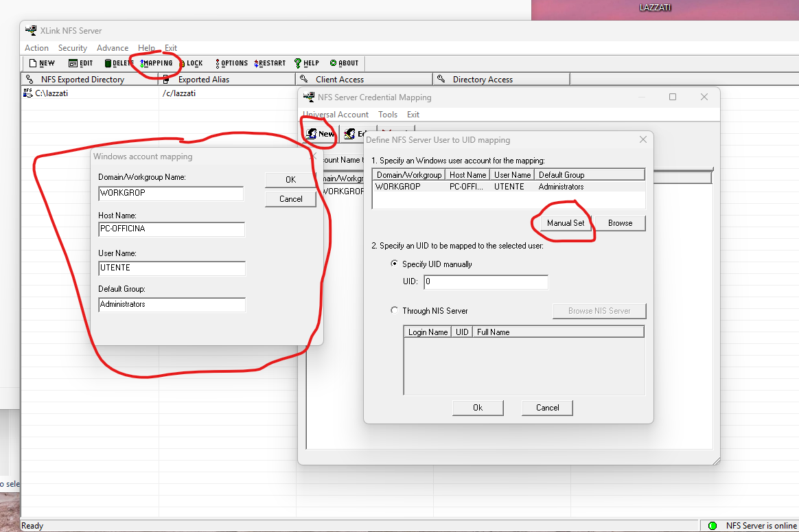799x532 pixels.
Task: Click the New export toolbar button
Action: [x=42, y=63]
